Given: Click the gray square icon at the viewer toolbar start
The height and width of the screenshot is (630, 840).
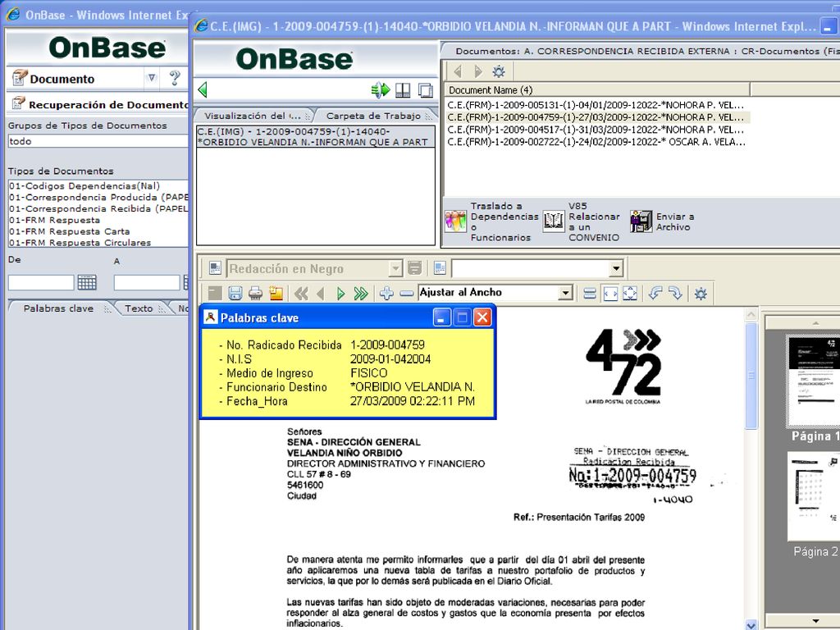Looking at the screenshot, I should [x=215, y=293].
